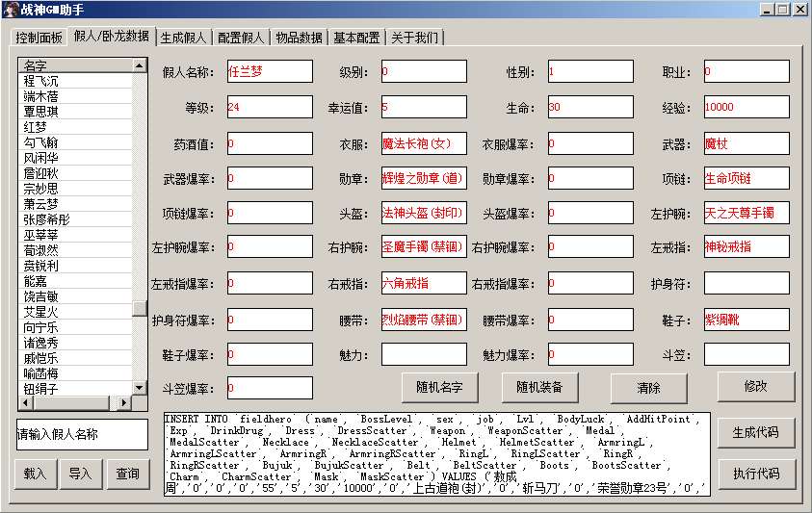Viewport: 812px width, 513px height.
Task: Click the 生命 field showing 30
Action: click(590, 107)
